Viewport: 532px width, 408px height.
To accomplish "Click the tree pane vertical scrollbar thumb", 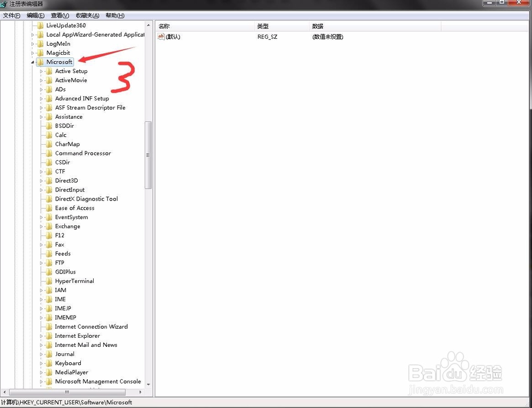I will (x=148, y=154).
